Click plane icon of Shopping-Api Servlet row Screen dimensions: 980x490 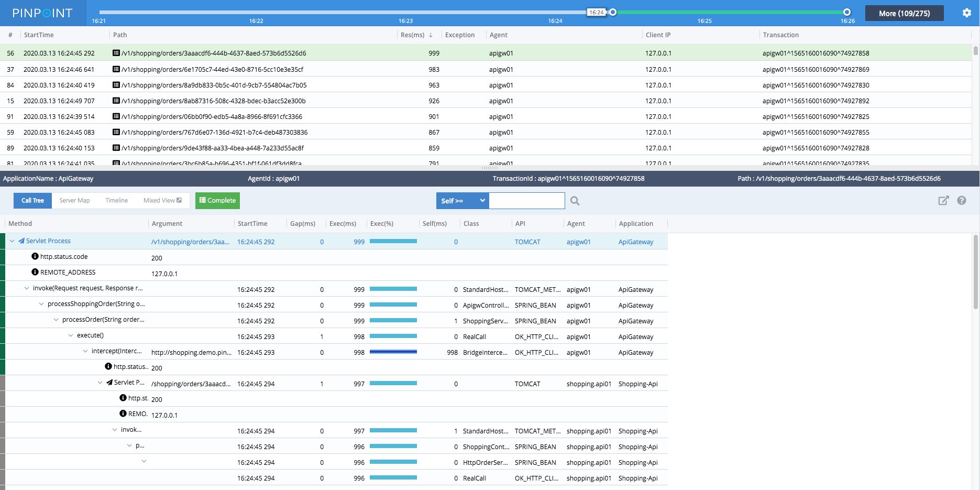point(109,383)
